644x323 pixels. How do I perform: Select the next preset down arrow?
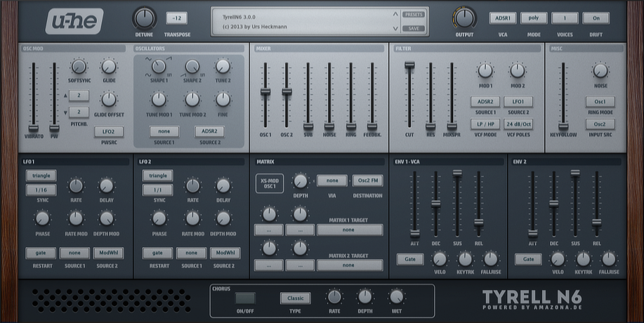[x=395, y=28]
